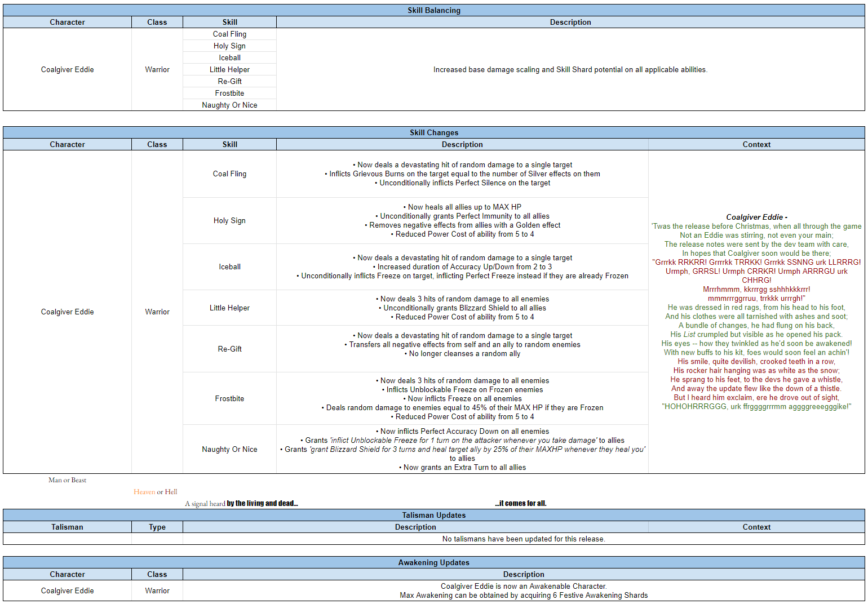Click 'Description' header in Awakening Updates table
Screen dimensions: 868x604
[x=524, y=574]
